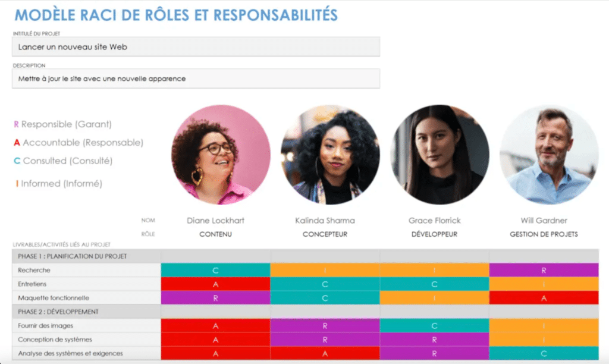609x364 pixels.
Task: Click the red A legend letter for Accountable
Action: coord(17,143)
